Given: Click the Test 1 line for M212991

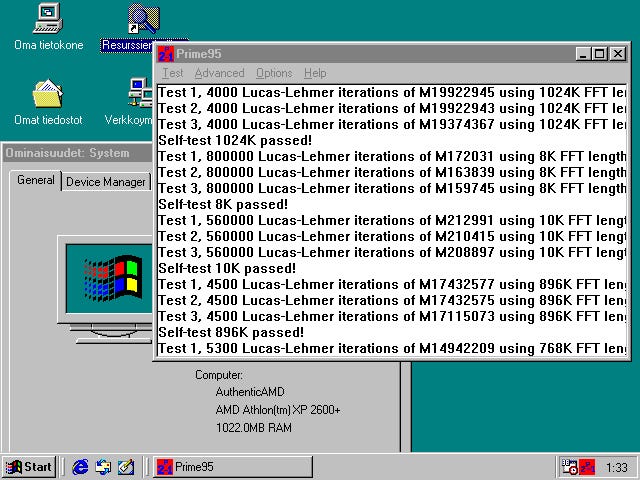Looking at the screenshot, I should click(x=392, y=220).
